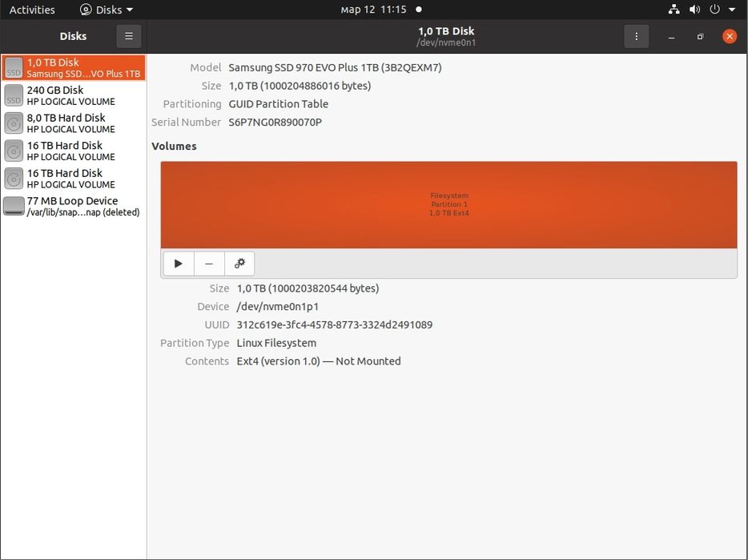
Task: Click Ext4 (version 1.0) — Not Mounted text
Action: 319,361
